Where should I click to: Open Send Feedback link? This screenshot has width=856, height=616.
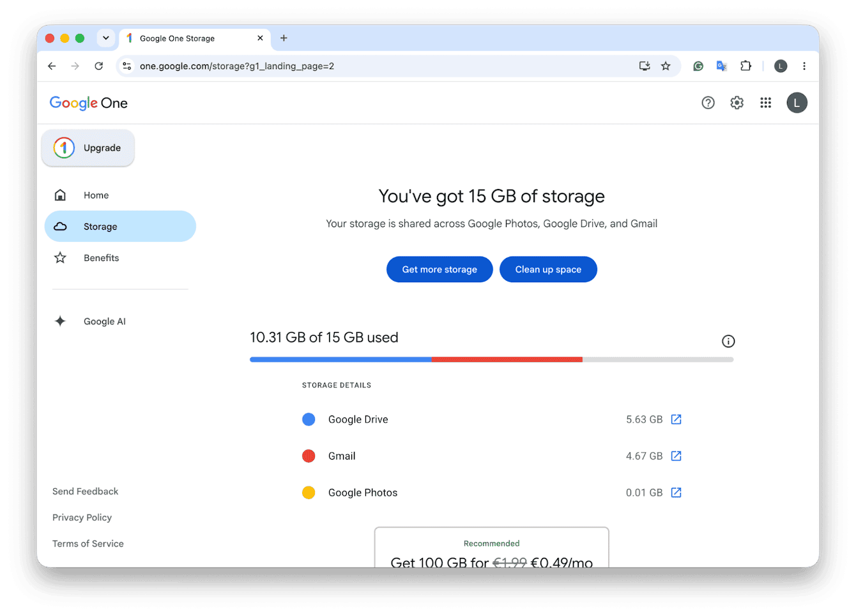pos(85,492)
